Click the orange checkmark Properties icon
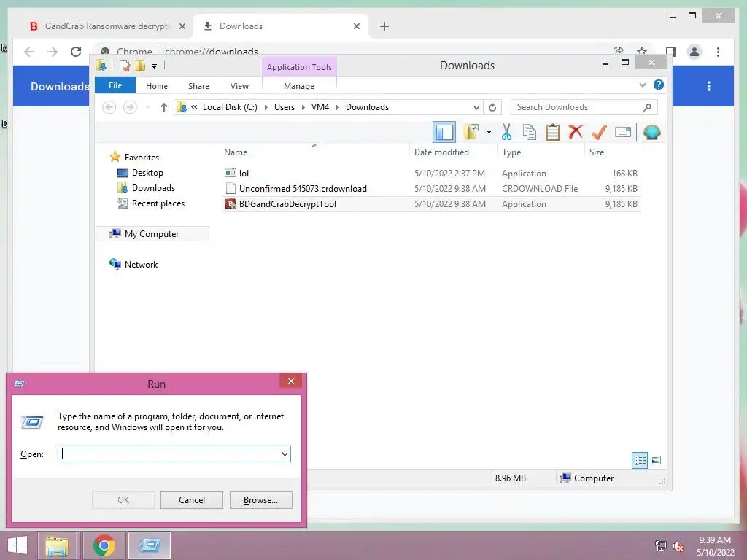The image size is (747, 560). pyautogui.click(x=599, y=132)
